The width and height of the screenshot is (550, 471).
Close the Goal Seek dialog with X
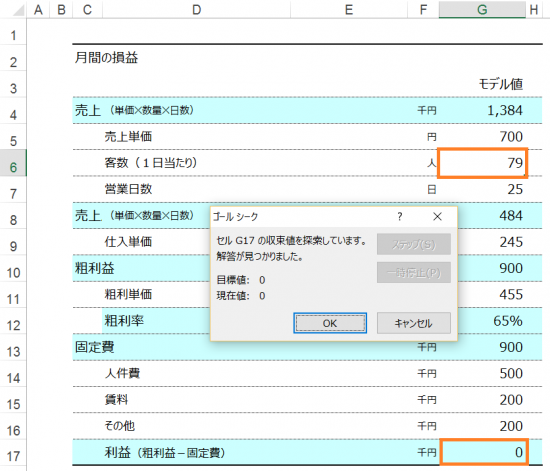pos(437,217)
